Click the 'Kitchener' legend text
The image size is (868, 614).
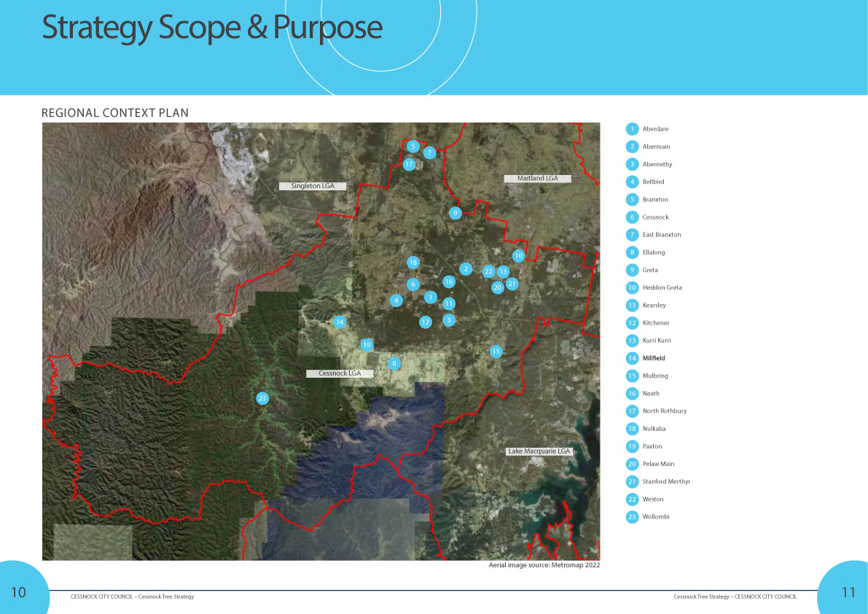[656, 323]
